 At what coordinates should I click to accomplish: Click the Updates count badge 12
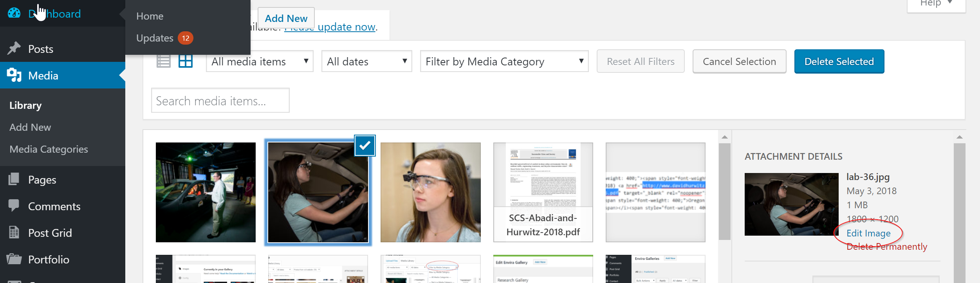click(x=186, y=38)
